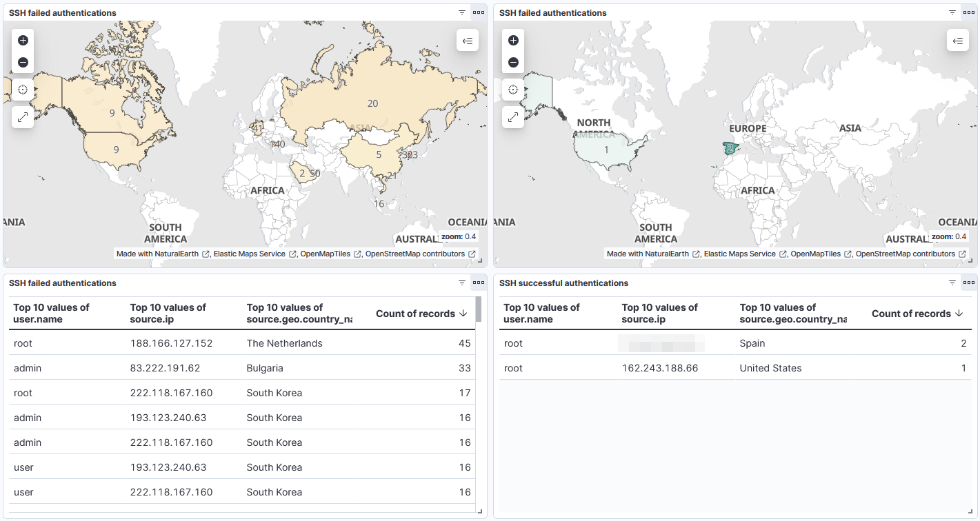Zoom out on the right world map

[x=513, y=63]
